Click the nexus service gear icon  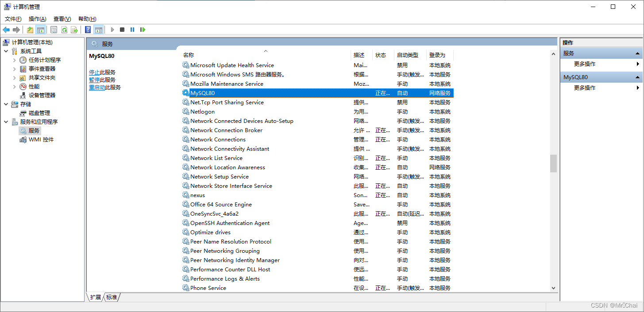pyautogui.click(x=186, y=195)
